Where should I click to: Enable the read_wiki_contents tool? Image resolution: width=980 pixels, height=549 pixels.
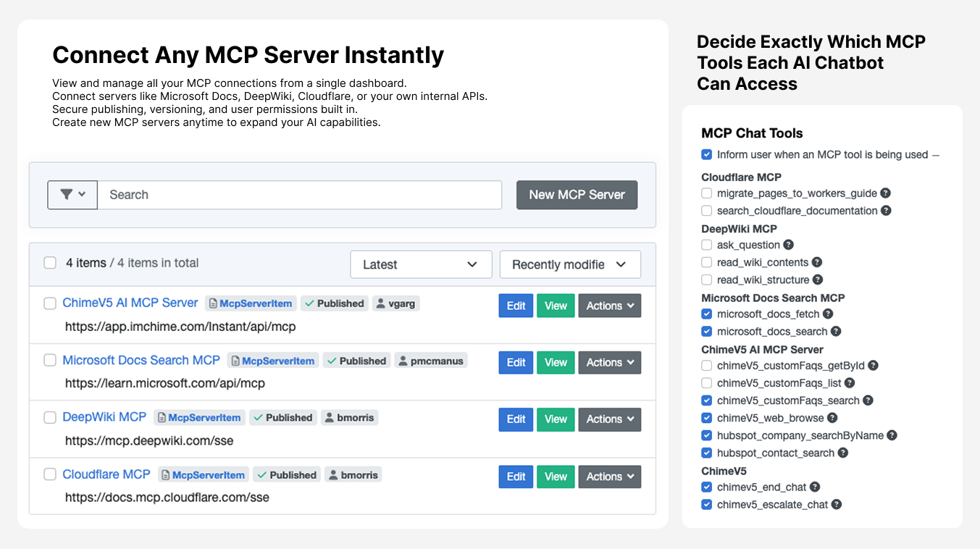point(707,262)
